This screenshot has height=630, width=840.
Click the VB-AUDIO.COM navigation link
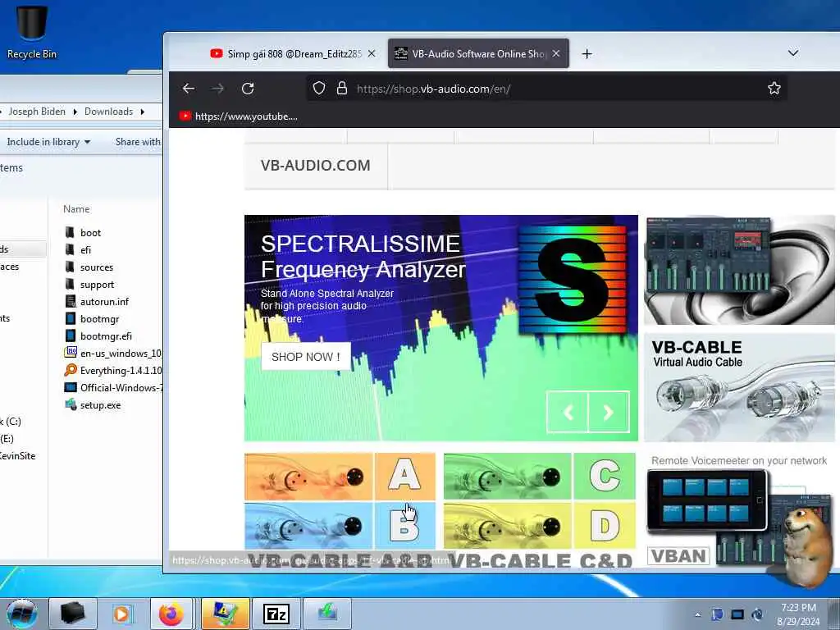316,166
